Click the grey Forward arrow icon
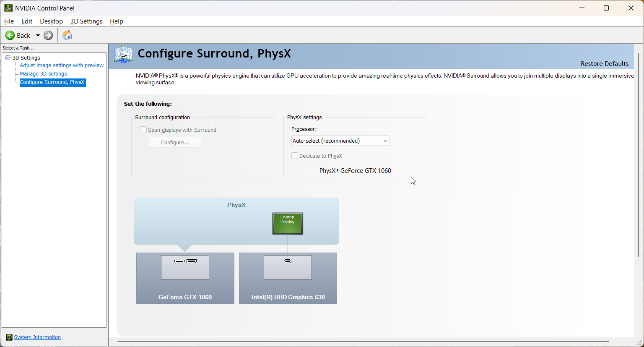644x347 pixels. tap(49, 35)
